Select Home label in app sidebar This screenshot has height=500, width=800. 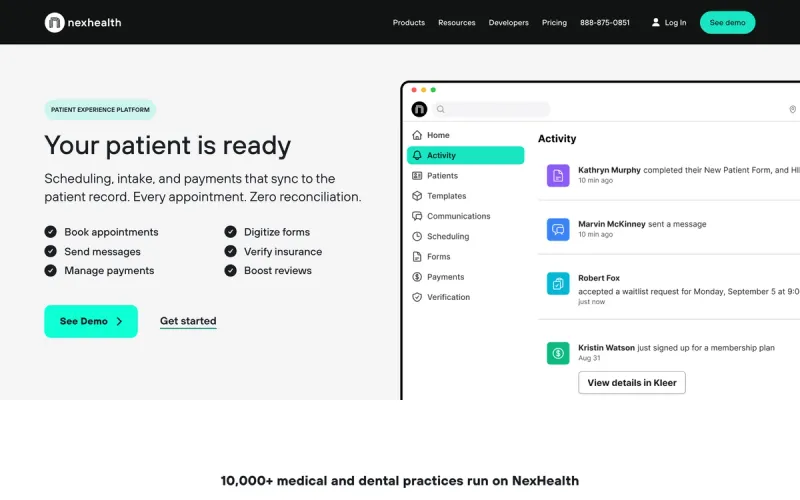[438, 135]
